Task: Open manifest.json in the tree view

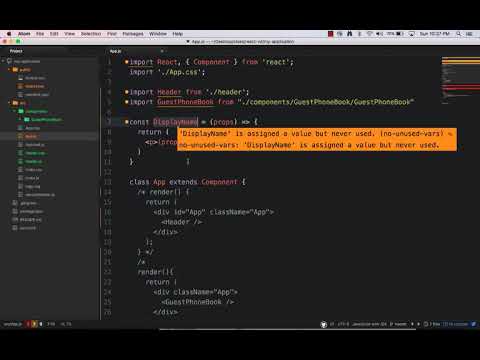Action: (33, 95)
